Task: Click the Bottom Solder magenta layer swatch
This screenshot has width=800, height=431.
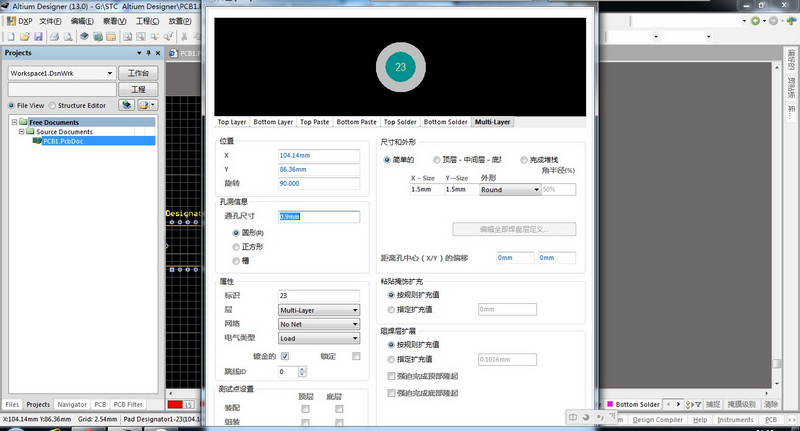Action: [609, 405]
